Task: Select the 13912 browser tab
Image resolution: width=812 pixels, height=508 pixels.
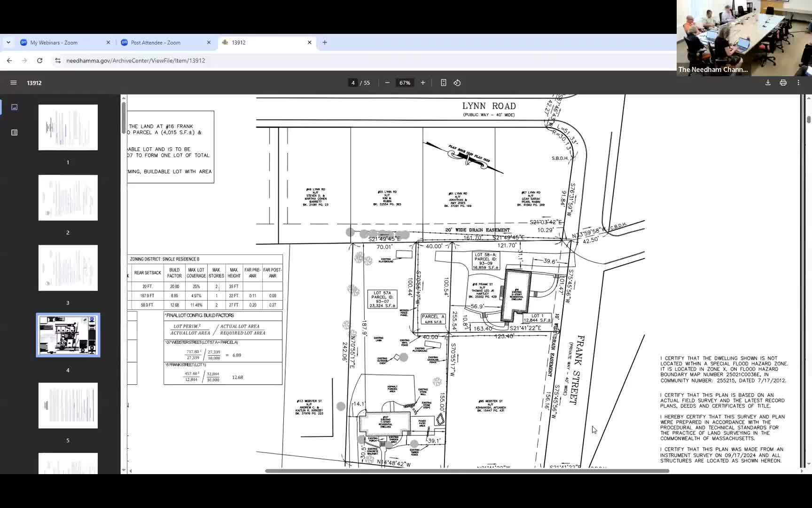Action: (266, 42)
